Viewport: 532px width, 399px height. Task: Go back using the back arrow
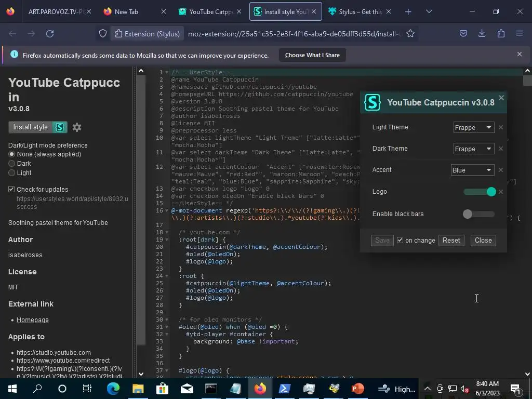pos(12,34)
